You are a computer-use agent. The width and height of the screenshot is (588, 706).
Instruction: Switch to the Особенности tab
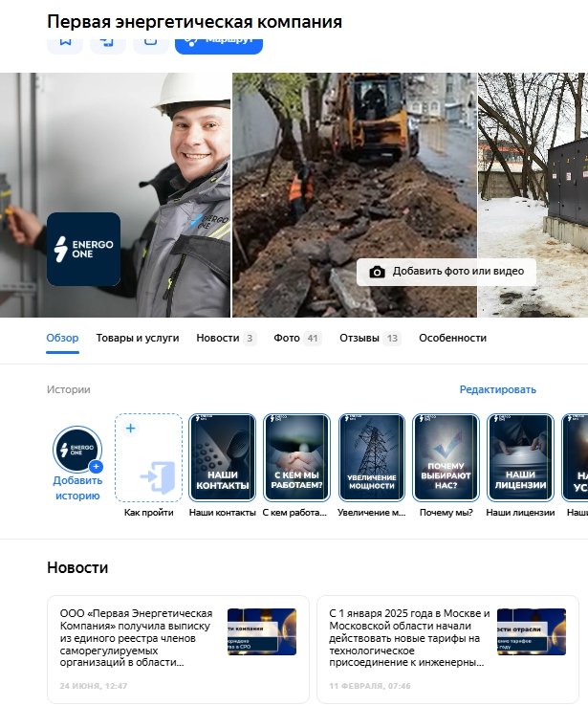(x=452, y=338)
